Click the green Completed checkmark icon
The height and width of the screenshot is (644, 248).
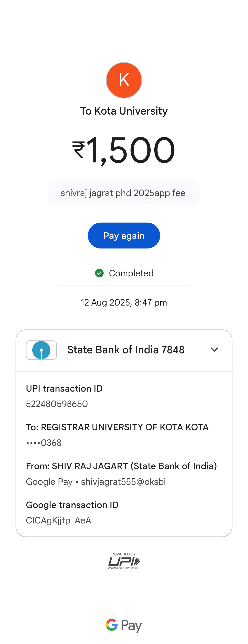pos(99,273)
